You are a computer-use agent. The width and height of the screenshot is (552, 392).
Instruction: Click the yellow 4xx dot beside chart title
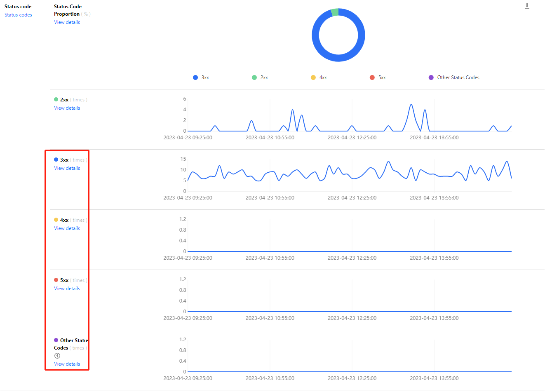pyautogui.click(x=56, y=220)
